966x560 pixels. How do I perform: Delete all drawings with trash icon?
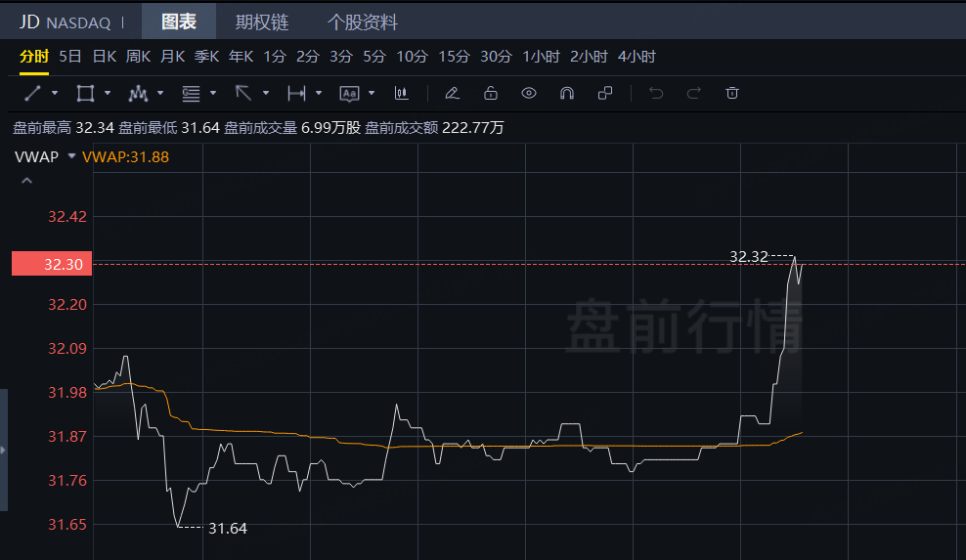pyautogui.click(x=732, y=93)
